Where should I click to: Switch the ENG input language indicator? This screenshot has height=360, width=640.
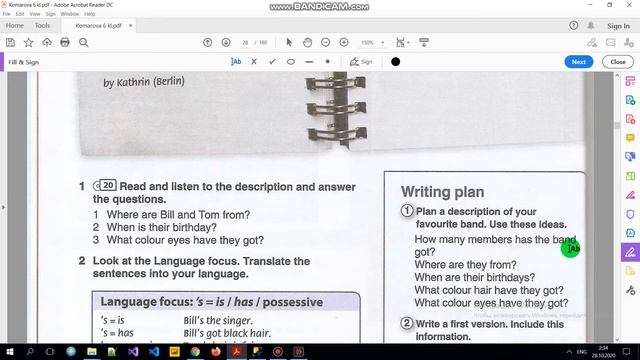click(582, 351)
